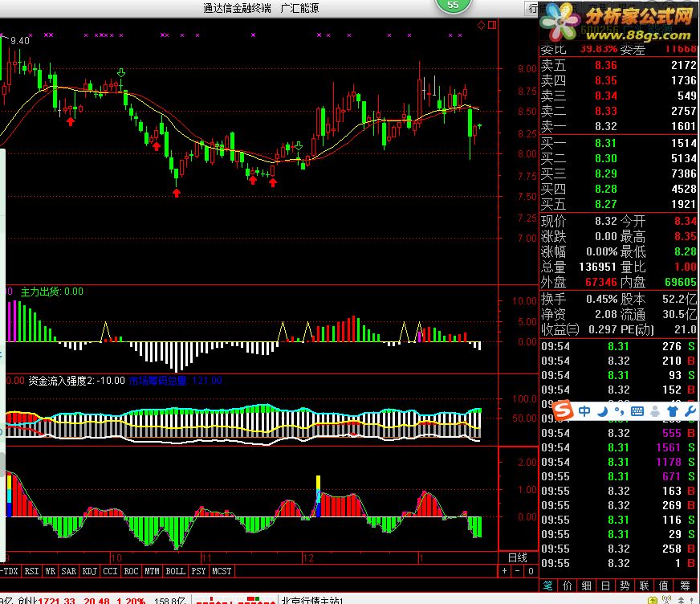Click the 卖五 price 8.36
The width and height of the screenshot is (700, 604).
pyautogui.click(x=606, y=65)
